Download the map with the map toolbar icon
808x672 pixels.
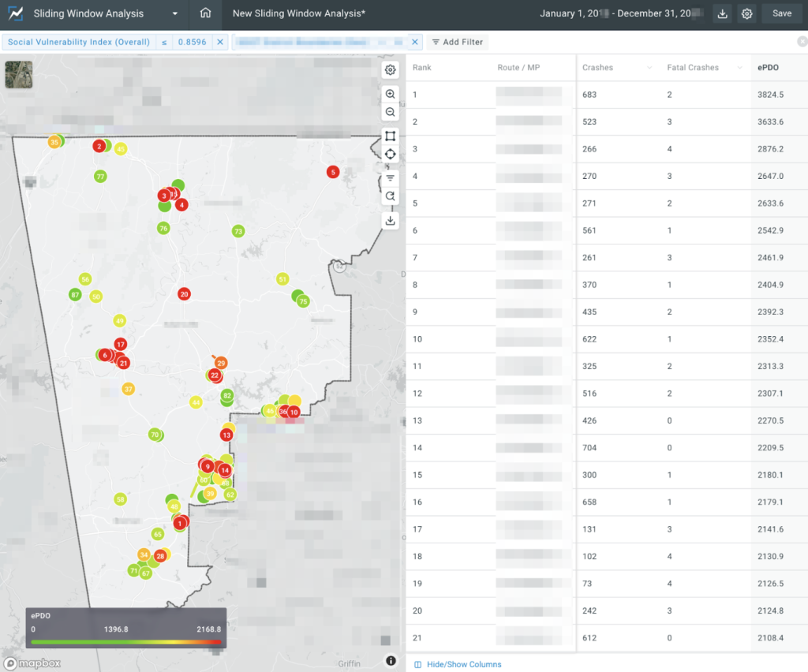pos(390,221)
